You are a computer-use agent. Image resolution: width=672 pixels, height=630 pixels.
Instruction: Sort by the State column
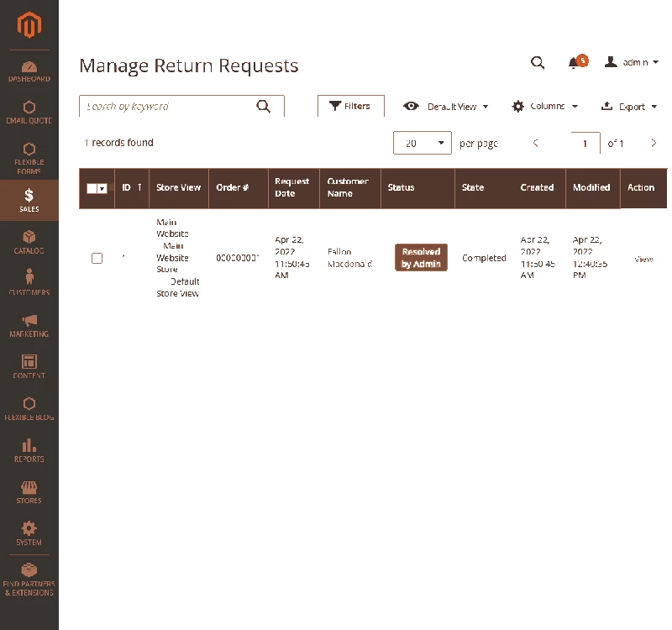click(484, 187)
